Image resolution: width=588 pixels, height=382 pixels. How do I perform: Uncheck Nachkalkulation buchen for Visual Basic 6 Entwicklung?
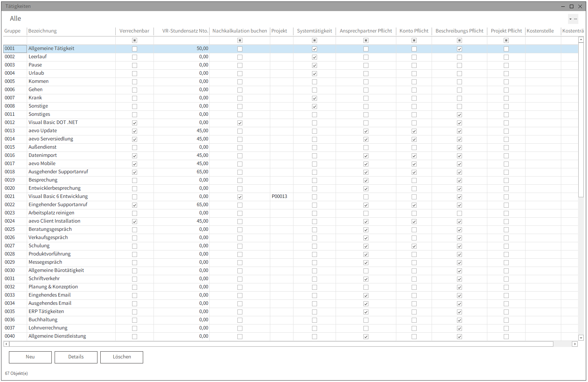[x=240, y=197]
